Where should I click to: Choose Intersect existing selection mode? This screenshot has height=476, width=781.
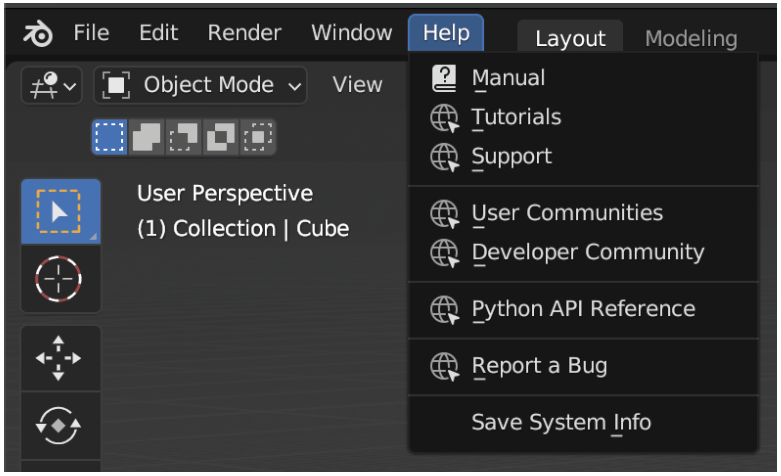(x=258, y=137)
